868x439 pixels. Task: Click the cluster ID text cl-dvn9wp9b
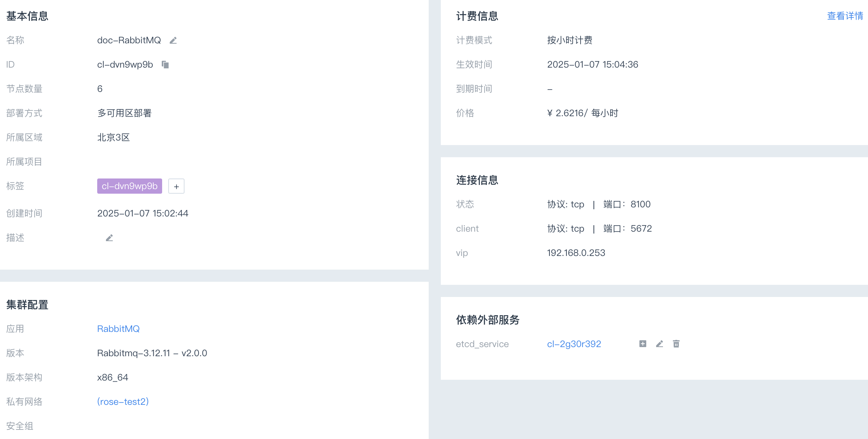pos(125,65)
